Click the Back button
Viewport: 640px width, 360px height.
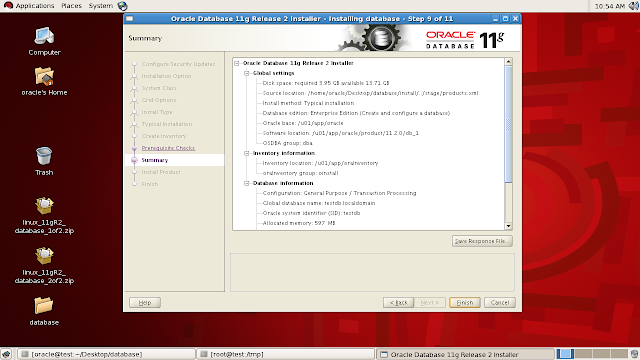point(398,302)
